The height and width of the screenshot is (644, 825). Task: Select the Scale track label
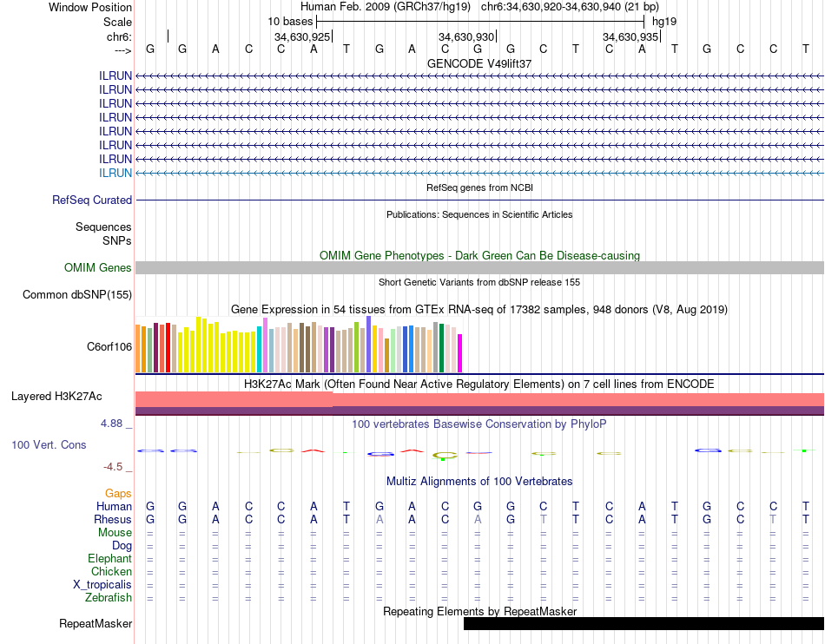pyautogui.click(x=117, y=22)
